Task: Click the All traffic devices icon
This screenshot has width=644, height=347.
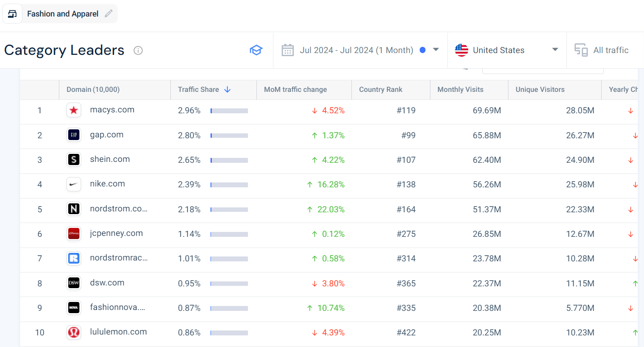Action: pyautogui.click(x=581, y=50)
